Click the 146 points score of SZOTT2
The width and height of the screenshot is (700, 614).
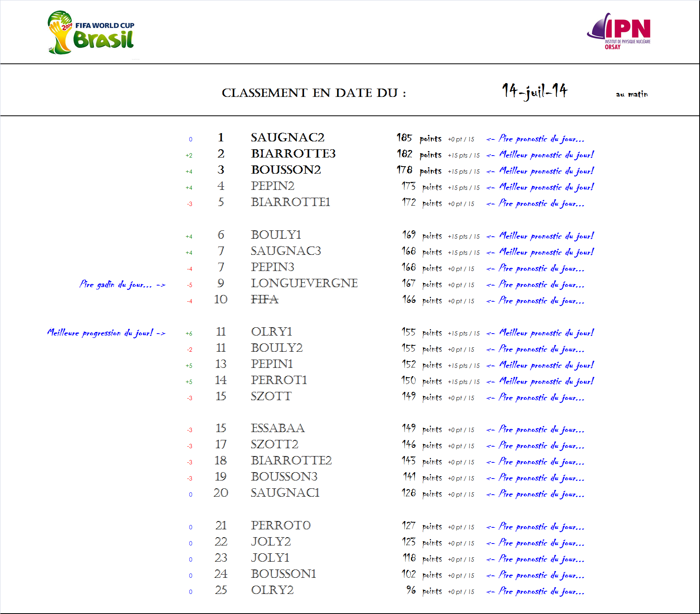pos(421,445)
